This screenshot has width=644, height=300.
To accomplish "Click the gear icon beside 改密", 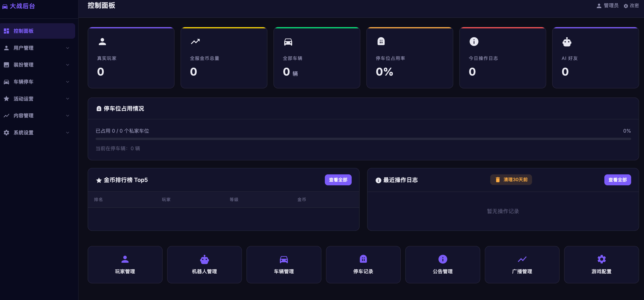I will click(x=625, y=6).
